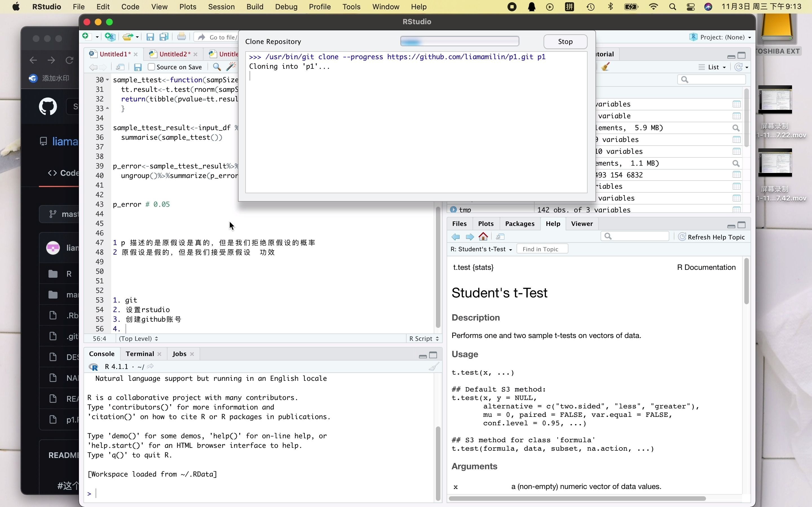Click the find/replace magnifier icon in editor
812x507 pixels.
click(x=217, y=67)
